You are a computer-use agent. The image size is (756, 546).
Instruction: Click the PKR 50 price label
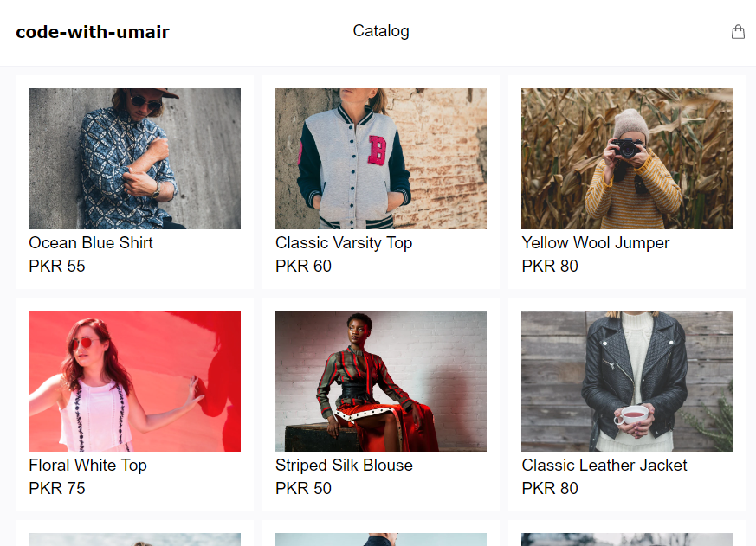(303, 489)
